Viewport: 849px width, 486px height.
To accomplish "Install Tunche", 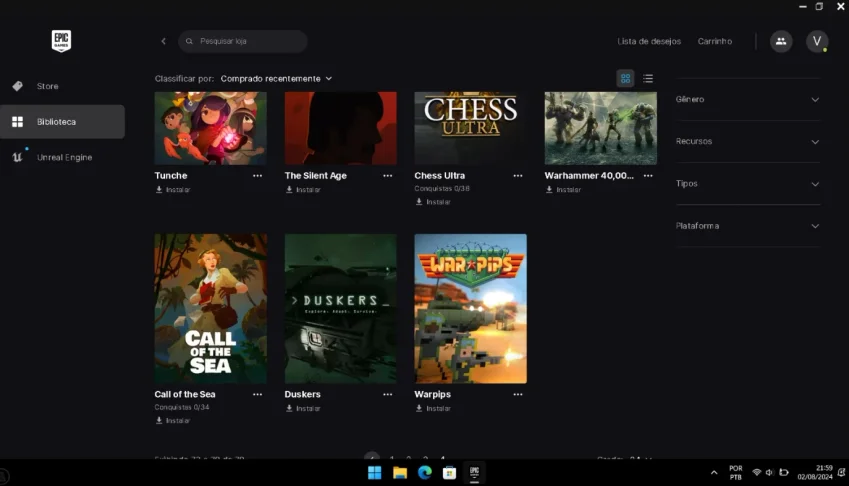I will tap(173, 189).
